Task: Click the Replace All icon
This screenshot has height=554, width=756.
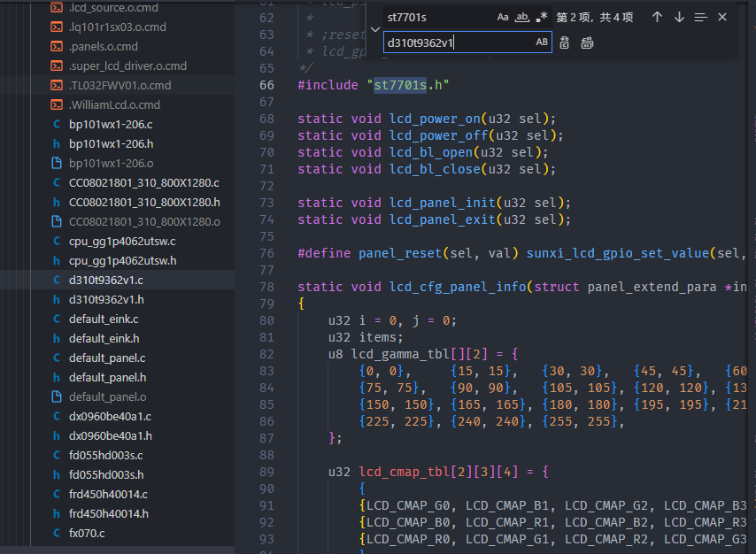Action: [x=587, y=42]
